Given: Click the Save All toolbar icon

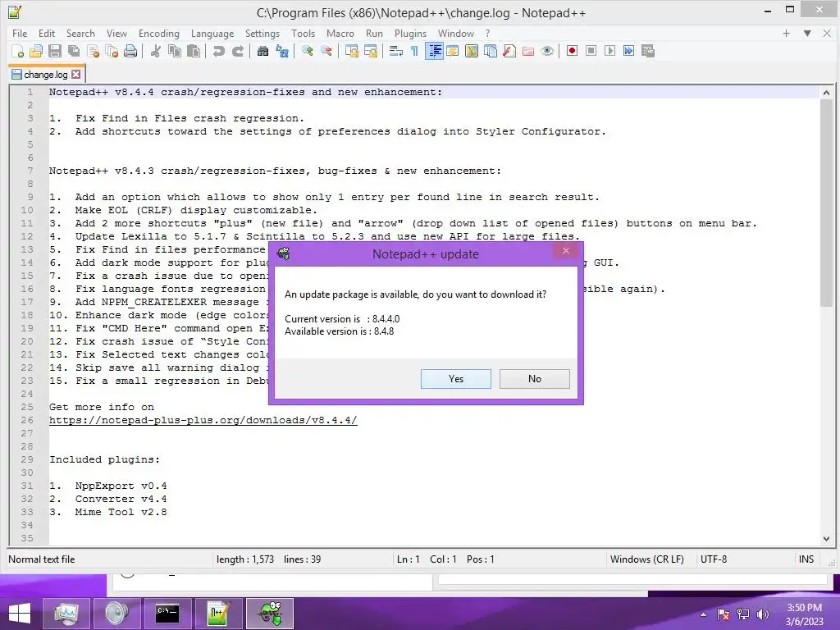Looking at the screenshot, I should point(73,51).
